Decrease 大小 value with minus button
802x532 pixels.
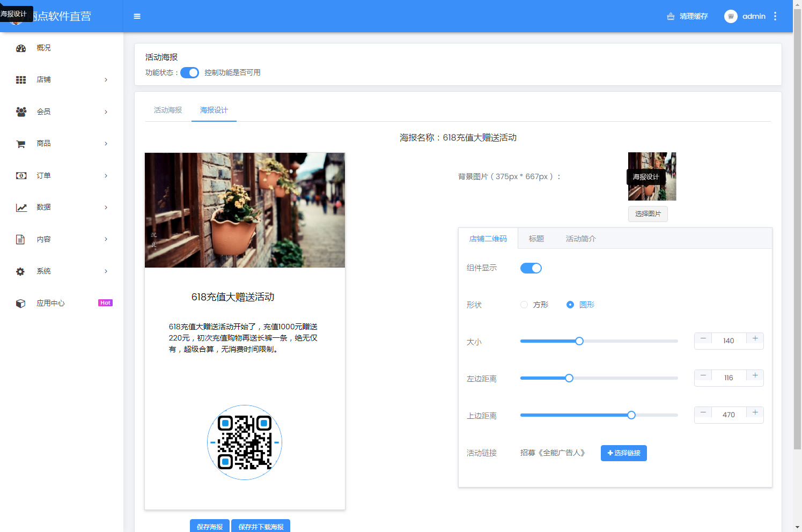(703, 338)
